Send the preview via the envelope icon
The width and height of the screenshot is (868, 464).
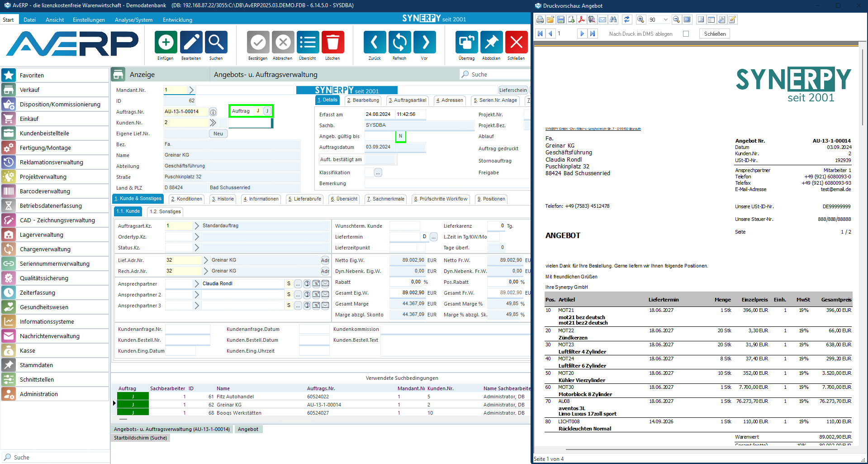click(602, 19)
